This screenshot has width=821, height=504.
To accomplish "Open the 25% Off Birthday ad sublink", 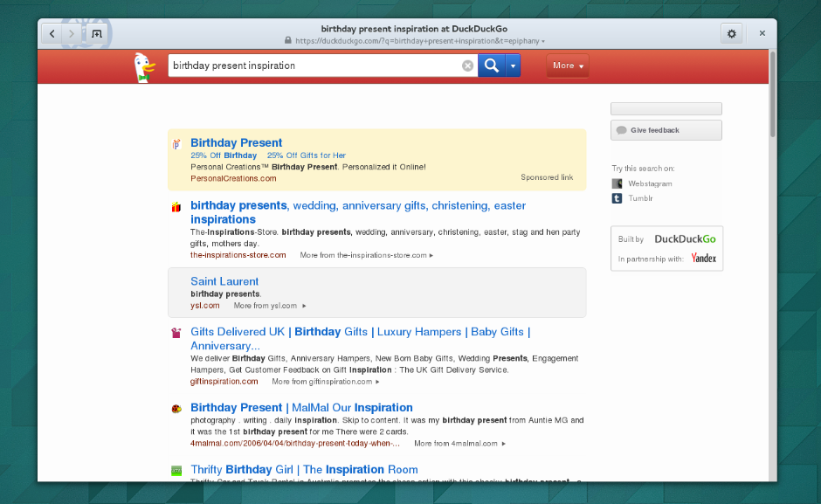I will pos(224,155).
